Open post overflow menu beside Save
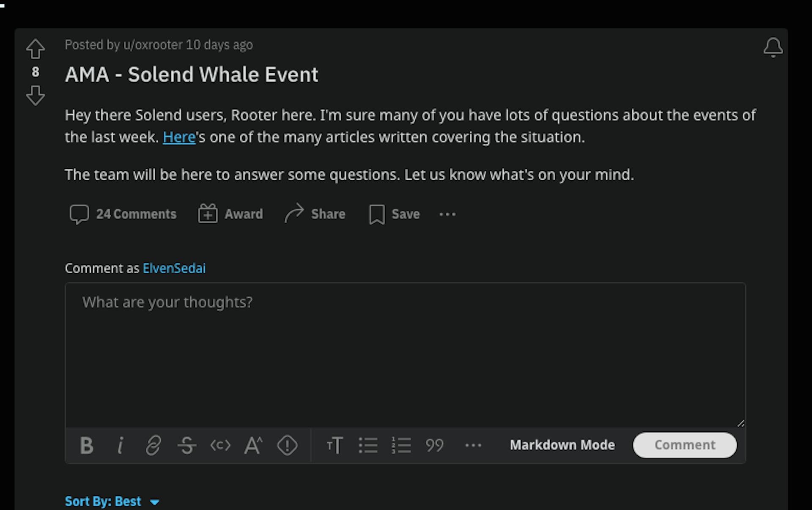This screenshot has width=812, height=510. click(x=447, y=214)
